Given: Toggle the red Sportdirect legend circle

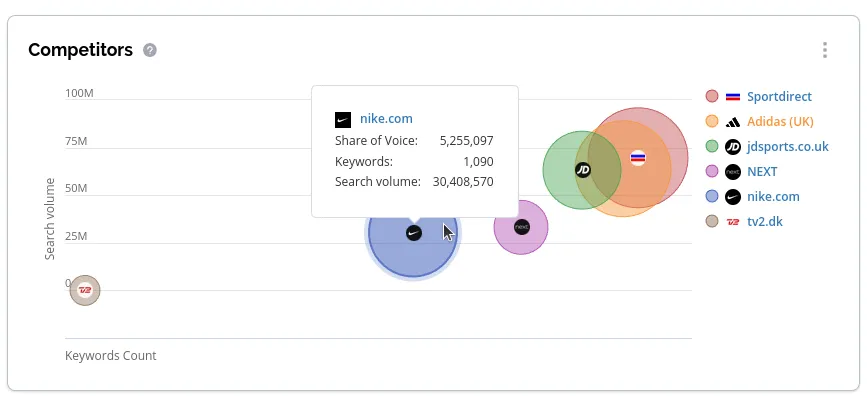Looking at the screenshot, I should (x=712, y=97).
